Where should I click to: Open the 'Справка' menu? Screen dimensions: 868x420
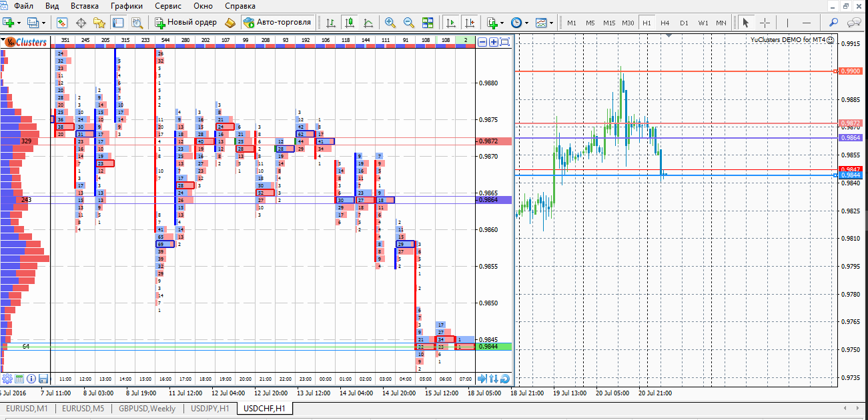[x=240, y=5]
